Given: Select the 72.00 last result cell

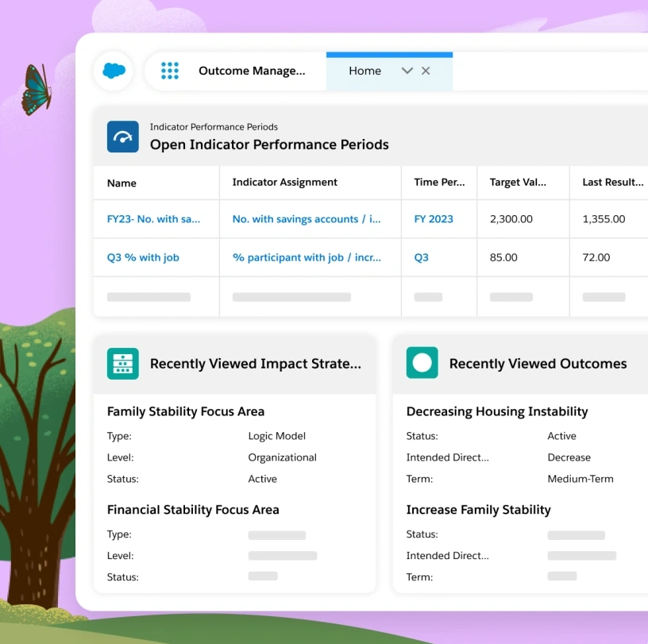Looking at the screenshot, I should point(596,257).
